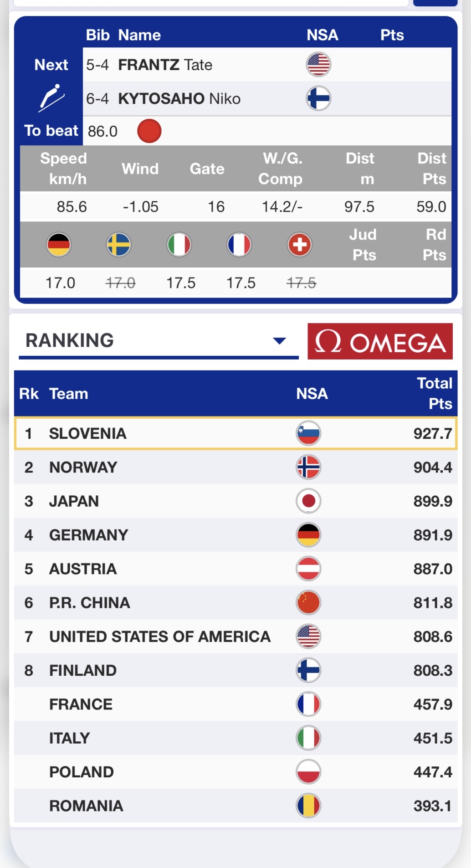
Task: Click the ski jumper icon
Action: (51, 98)
